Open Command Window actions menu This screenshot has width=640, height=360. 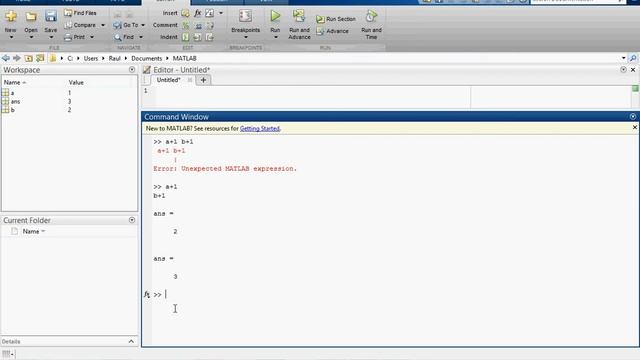[633, 117]
